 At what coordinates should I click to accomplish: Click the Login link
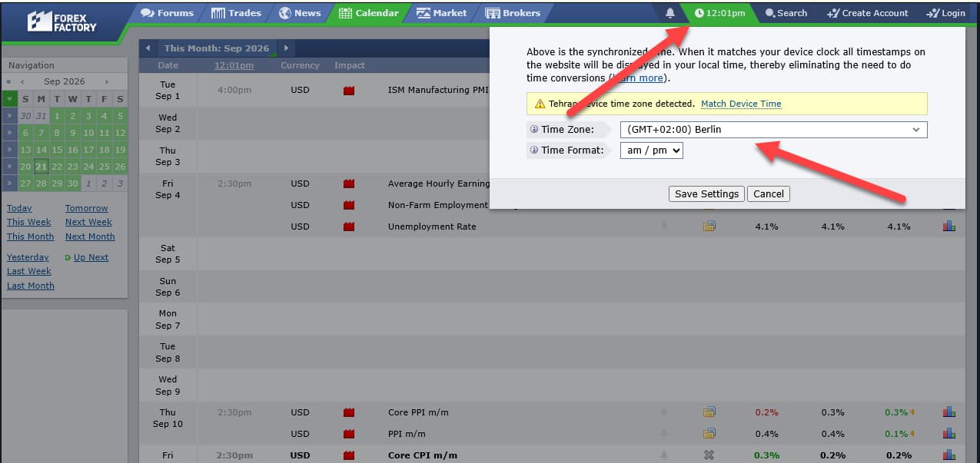click(x=946, y=13)
